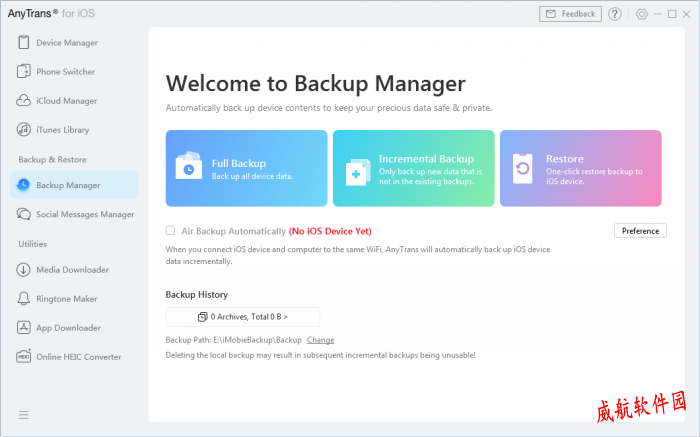Open settings via the gear icon

coord(642,14)
